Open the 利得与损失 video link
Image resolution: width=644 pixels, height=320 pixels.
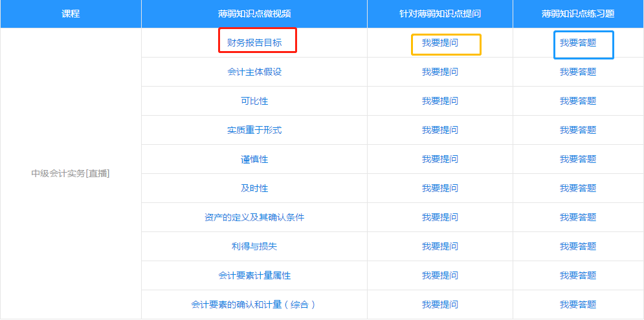(254, 246)
